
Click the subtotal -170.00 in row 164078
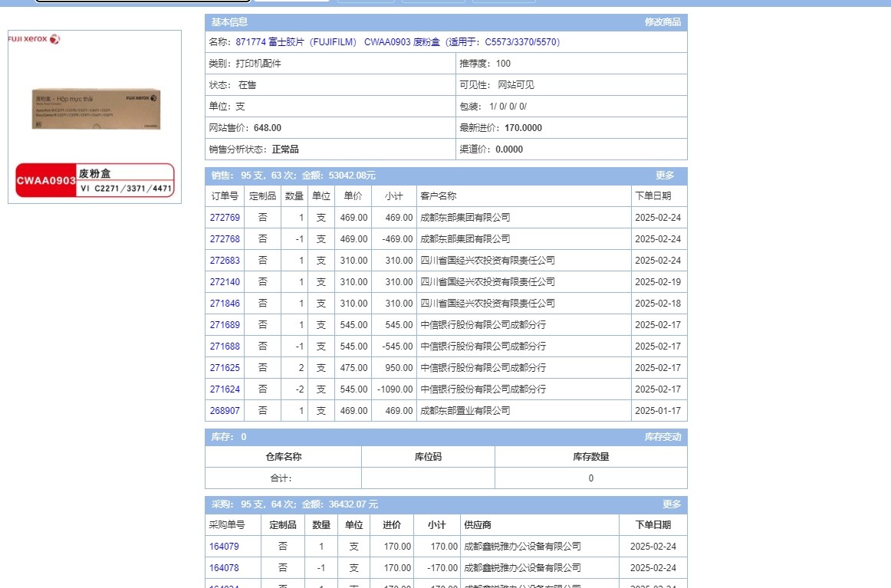pos(442,568)
